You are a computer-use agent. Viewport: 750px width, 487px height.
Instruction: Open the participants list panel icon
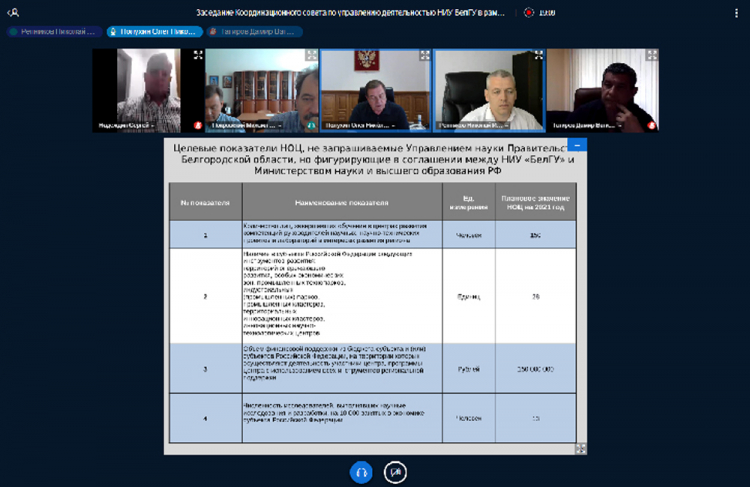pyautogui.click(x=12, y=12)
